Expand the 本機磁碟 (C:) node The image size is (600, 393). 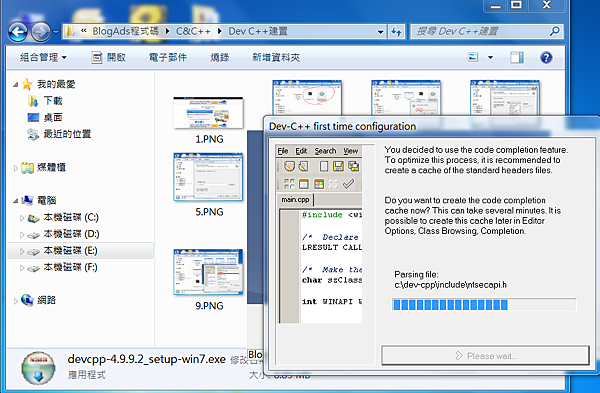(x=22, y=218)
